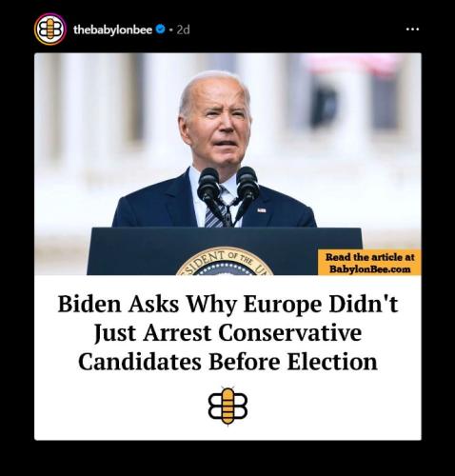The height and width of the screenshot is (476, 455).
Task: Click the dark blue podium front
Action: (225, 251)
